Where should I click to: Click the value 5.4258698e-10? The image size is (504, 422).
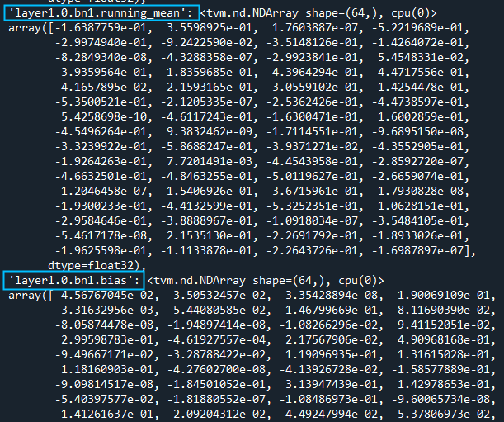[x=104, y=116]
